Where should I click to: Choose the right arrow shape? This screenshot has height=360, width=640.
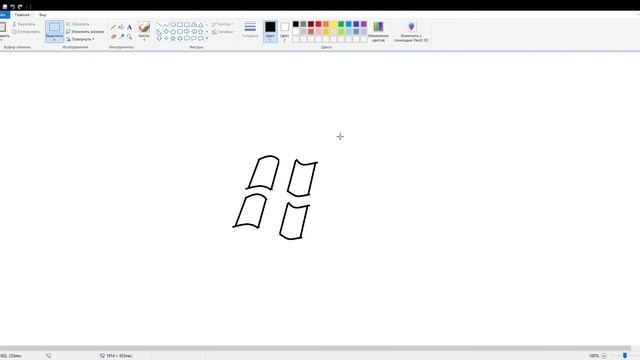187,31
